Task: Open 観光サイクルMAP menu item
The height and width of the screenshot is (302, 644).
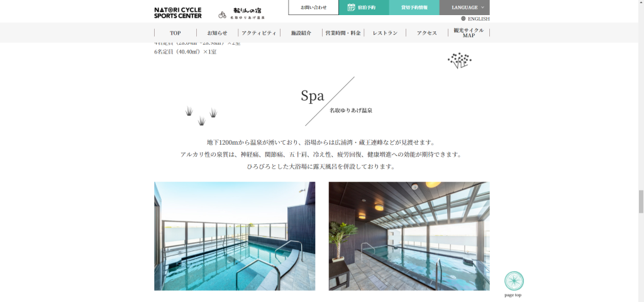Action: (469, 33)
